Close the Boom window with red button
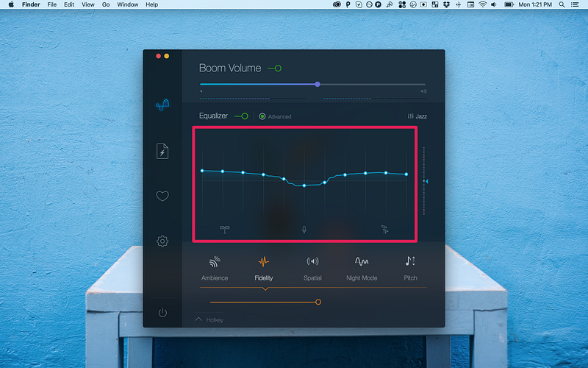The width and height of the screenshot is (588, 368). [x=158, y=56]
